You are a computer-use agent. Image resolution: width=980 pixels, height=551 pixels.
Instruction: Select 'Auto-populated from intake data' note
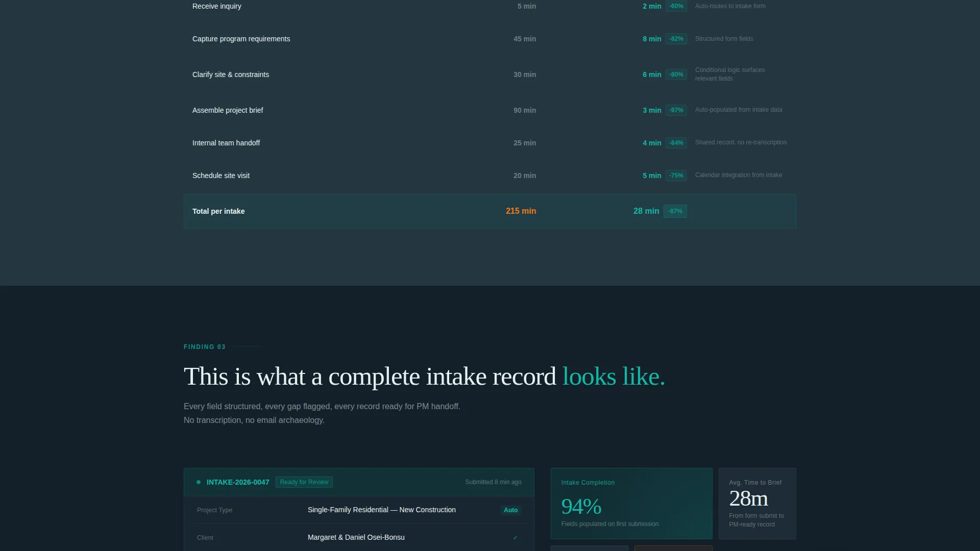pos(739,110)
